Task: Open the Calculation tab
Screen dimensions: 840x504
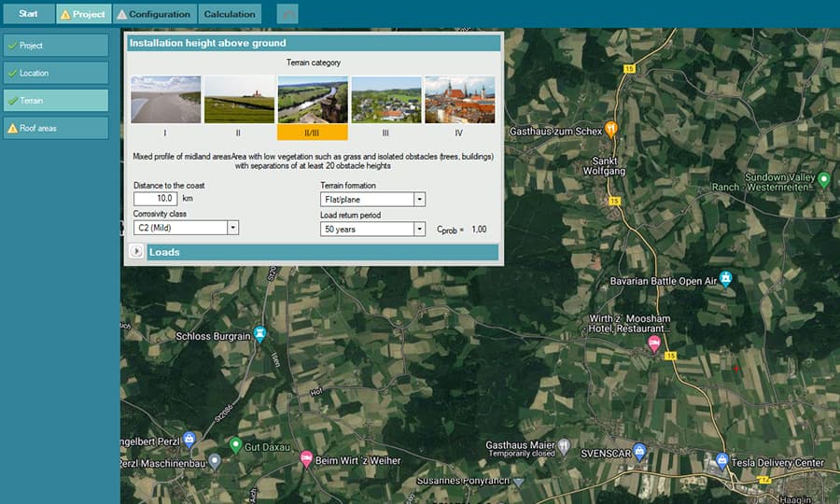Action: point(230,14)
